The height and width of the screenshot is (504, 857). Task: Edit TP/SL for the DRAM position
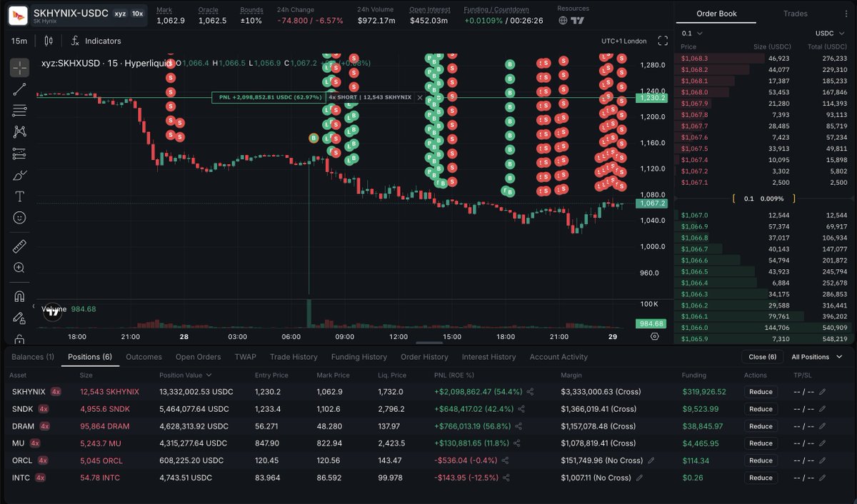pos(822,426)
